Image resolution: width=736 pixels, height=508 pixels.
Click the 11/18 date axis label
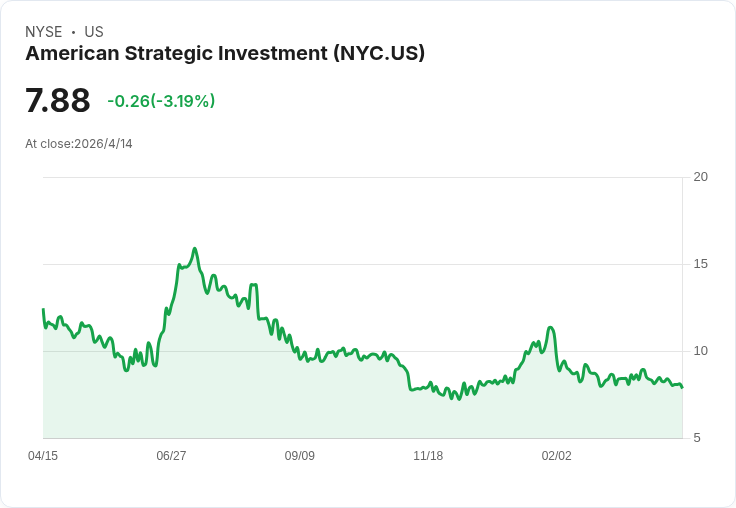click(428, 456)
